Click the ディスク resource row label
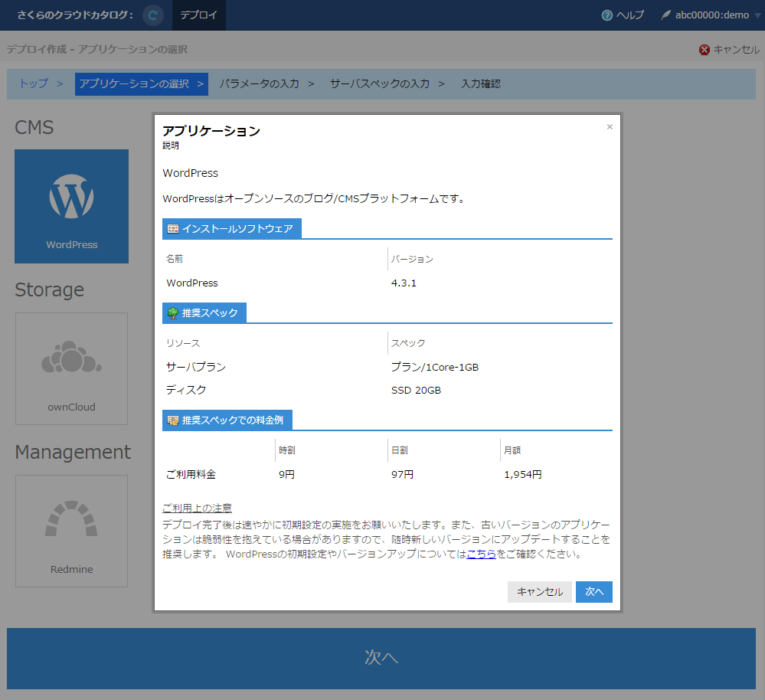The height and width of the screenshot is (700, 765). (186, 391)
